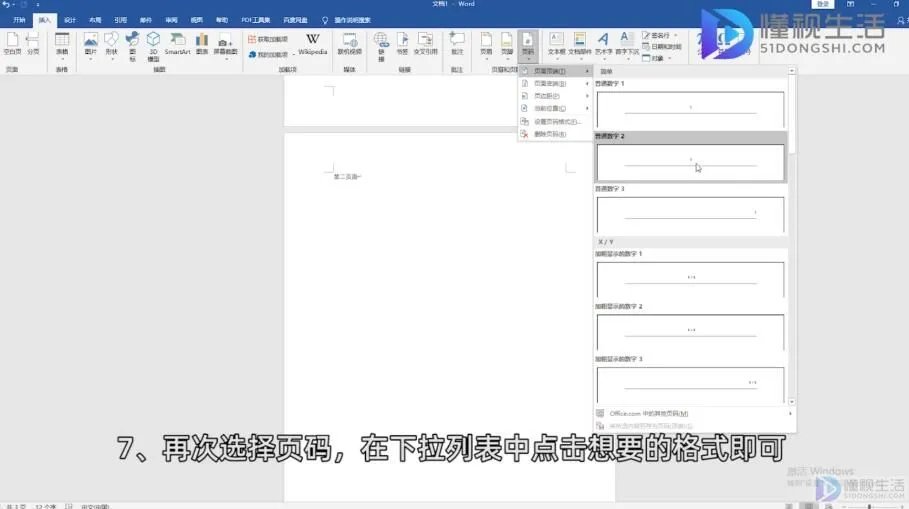Open Ribbon Display Options in title bar
This screenshot has height=509, width=909.
[x=850, y=4]
